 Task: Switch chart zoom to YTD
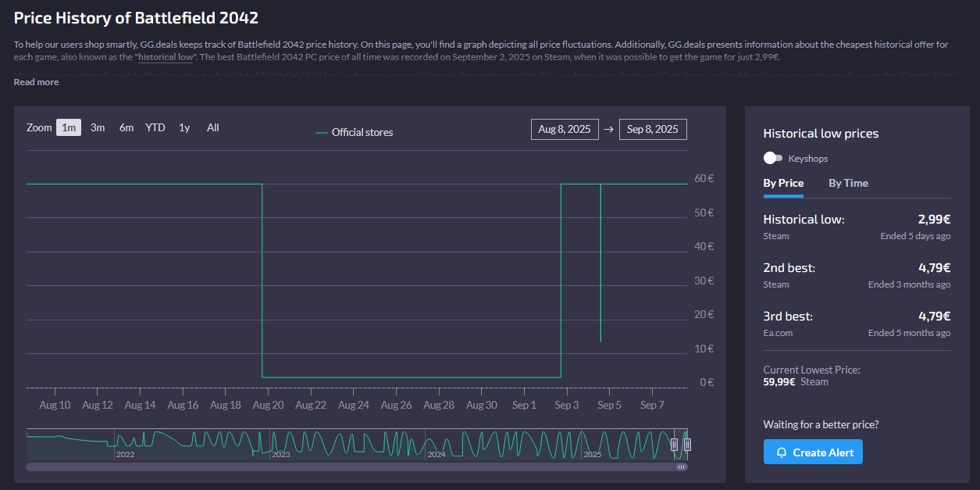(155, 127)
